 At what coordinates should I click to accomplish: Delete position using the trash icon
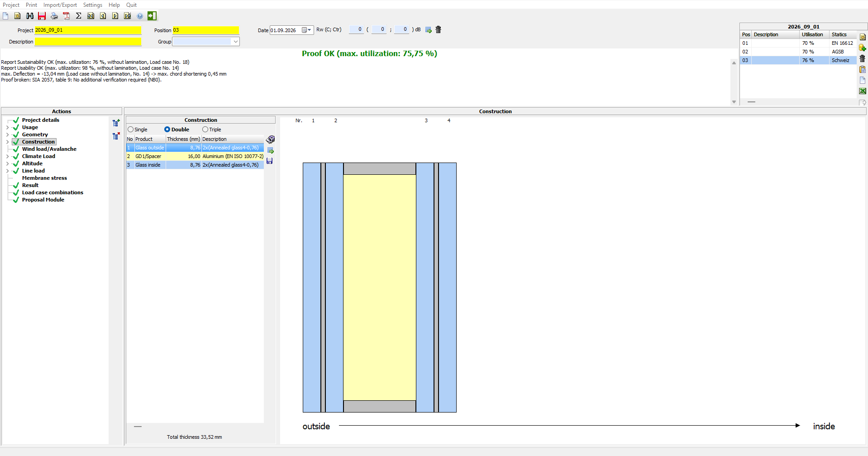(862, 58)
